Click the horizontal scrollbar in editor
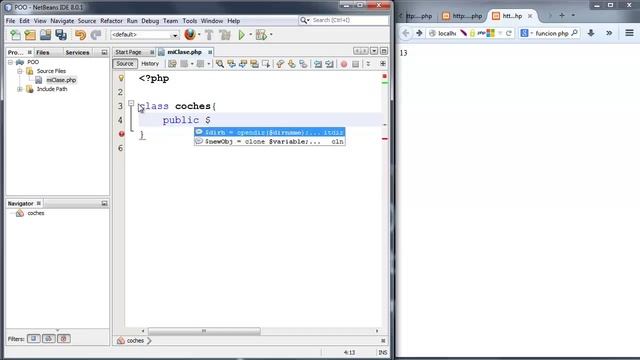This screenshot has height=360, width=640. (x=204, y=331)
